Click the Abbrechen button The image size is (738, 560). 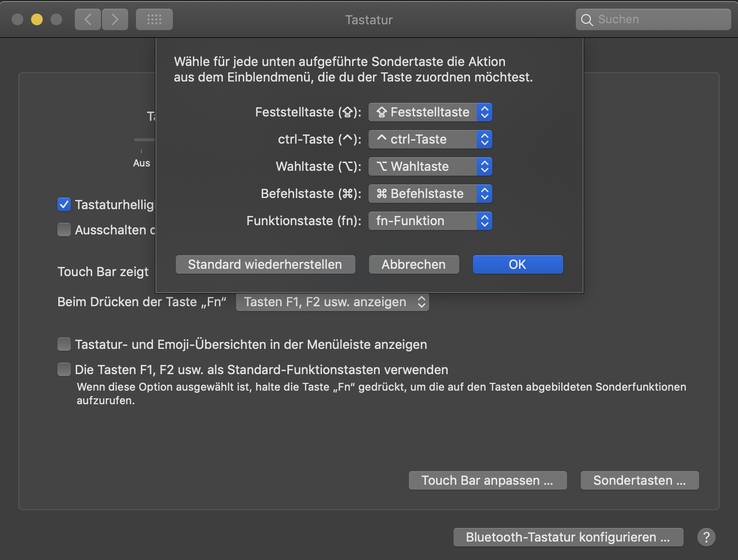(414, 264)
